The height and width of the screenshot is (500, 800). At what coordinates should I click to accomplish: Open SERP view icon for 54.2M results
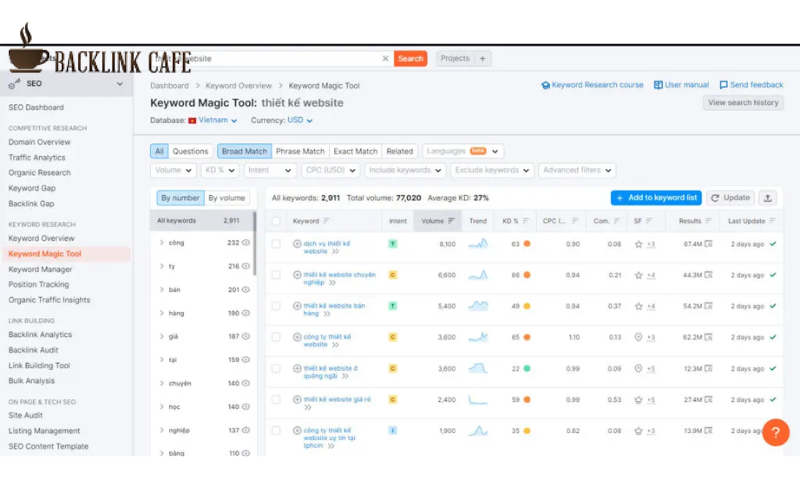[x=709, y=306]
